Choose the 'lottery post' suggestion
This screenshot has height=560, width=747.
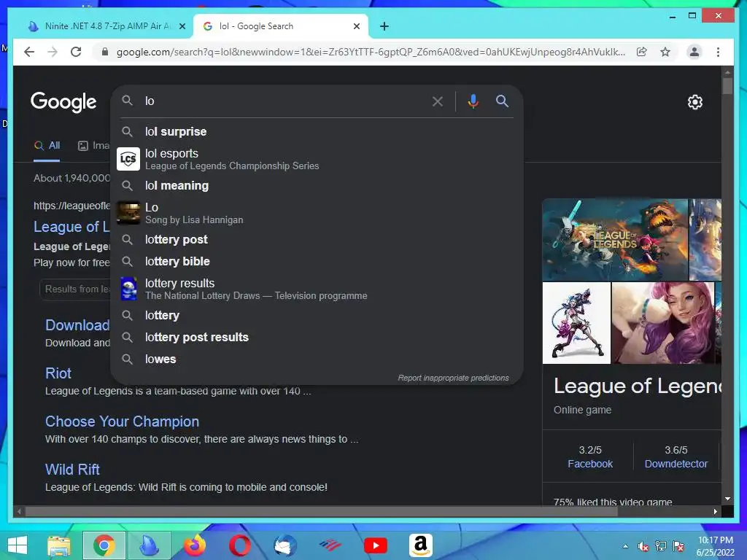point(317,239)
